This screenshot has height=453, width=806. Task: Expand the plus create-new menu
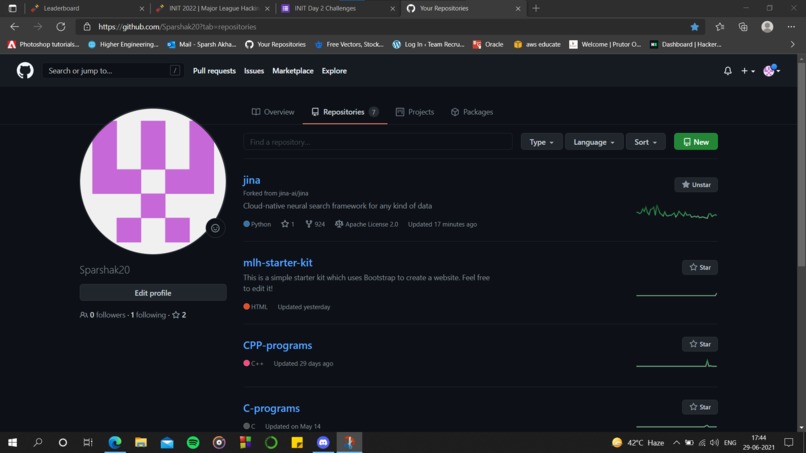[x=747, y=71]
